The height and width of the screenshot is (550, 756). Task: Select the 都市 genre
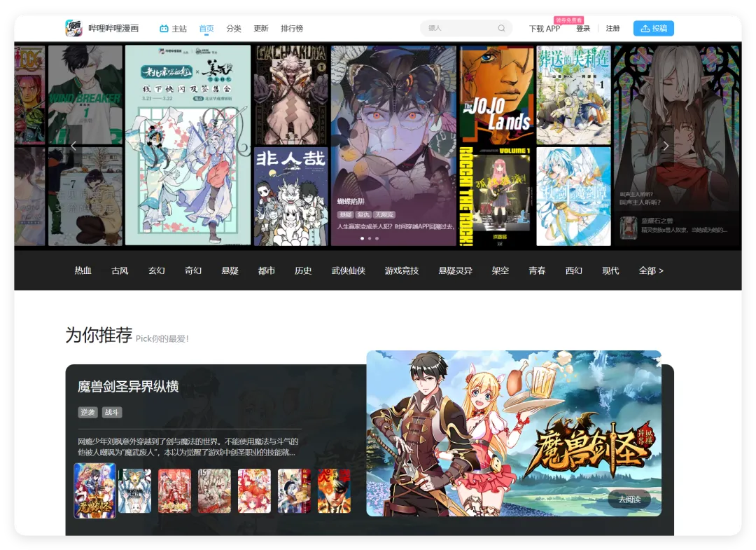pyautogui.click(x=266, y=270)
